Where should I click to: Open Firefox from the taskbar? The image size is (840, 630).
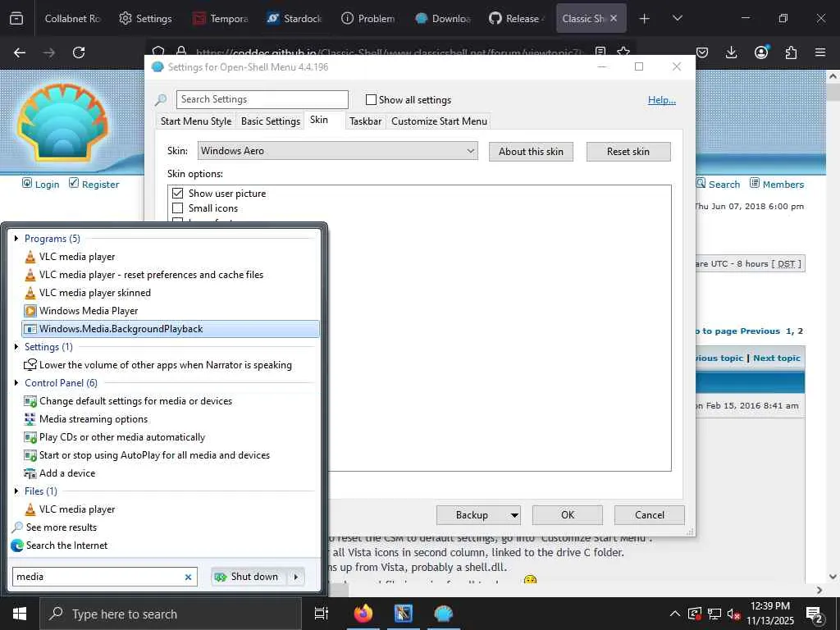363,614
